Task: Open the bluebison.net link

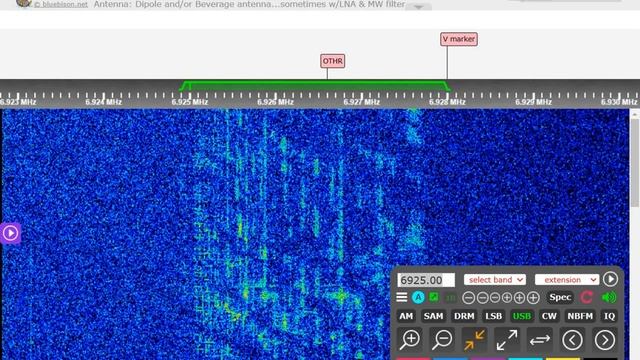Action: [x=60, y=4]
